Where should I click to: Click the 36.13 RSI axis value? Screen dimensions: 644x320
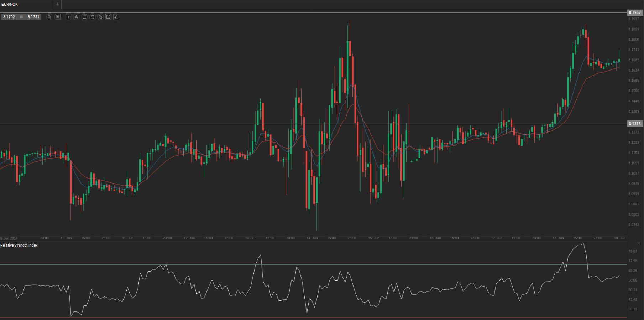tap(633, 309)
